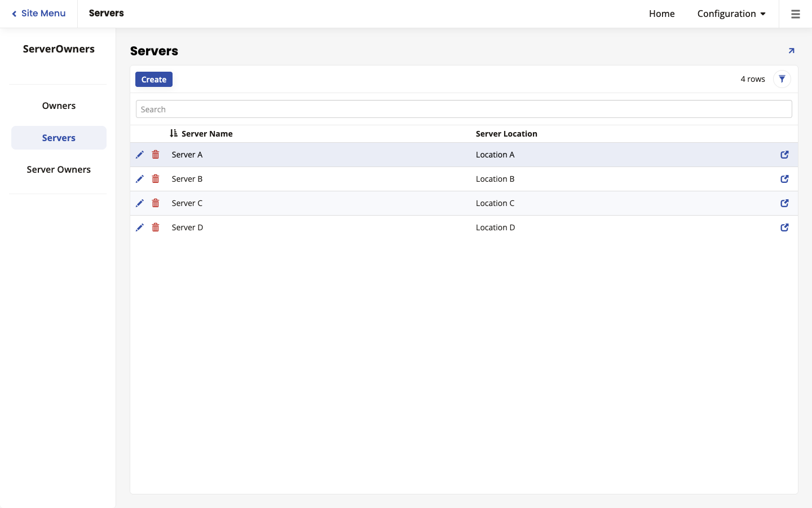The width and height of the screenshot is (812, 508).
Task: Sort by the Server Name column
Action: [206, 134]
